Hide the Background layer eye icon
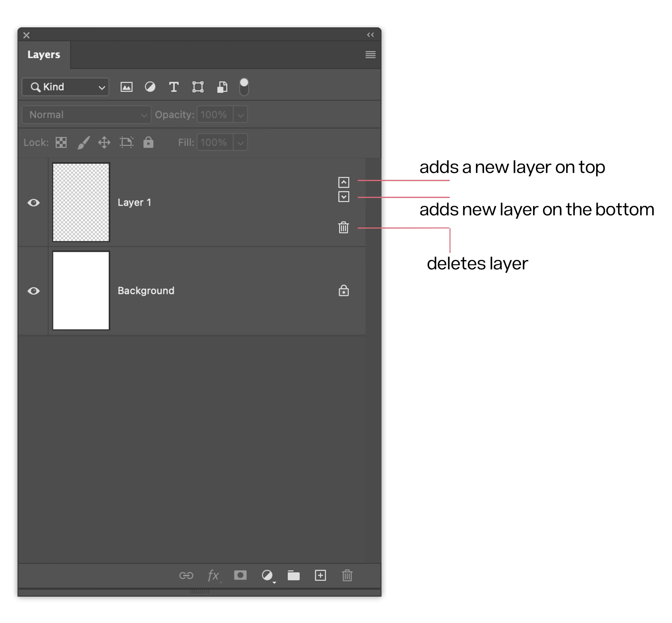 point(33,291)
